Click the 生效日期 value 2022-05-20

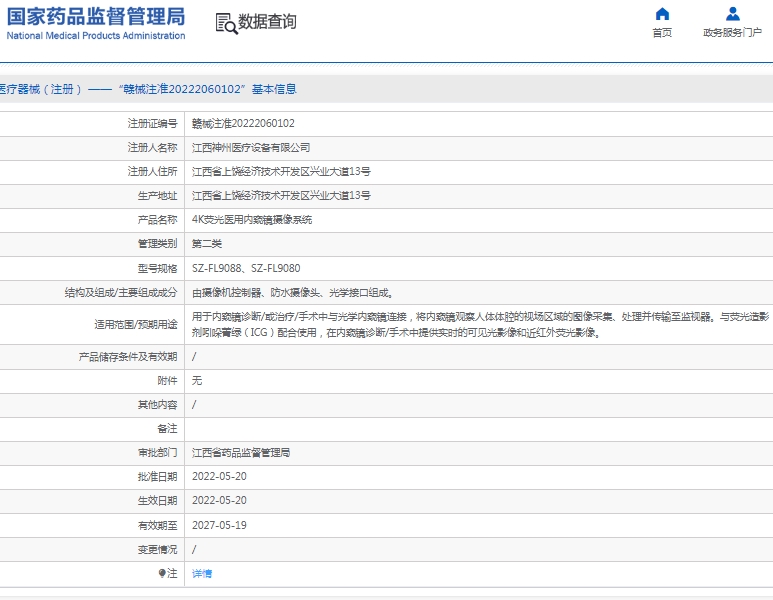pos(219,500)
